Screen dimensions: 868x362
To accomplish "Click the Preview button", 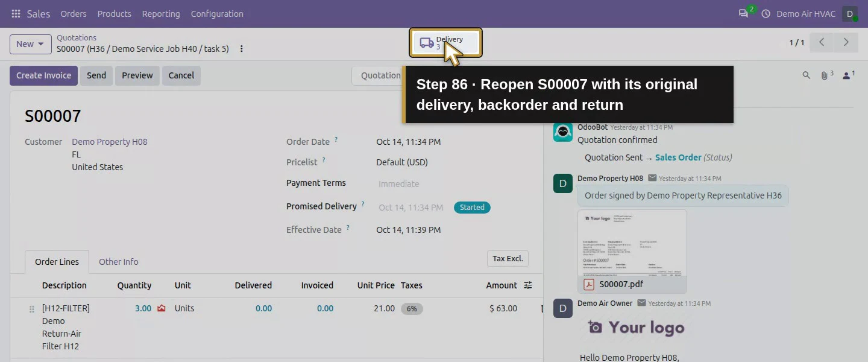I will point(137,75).
